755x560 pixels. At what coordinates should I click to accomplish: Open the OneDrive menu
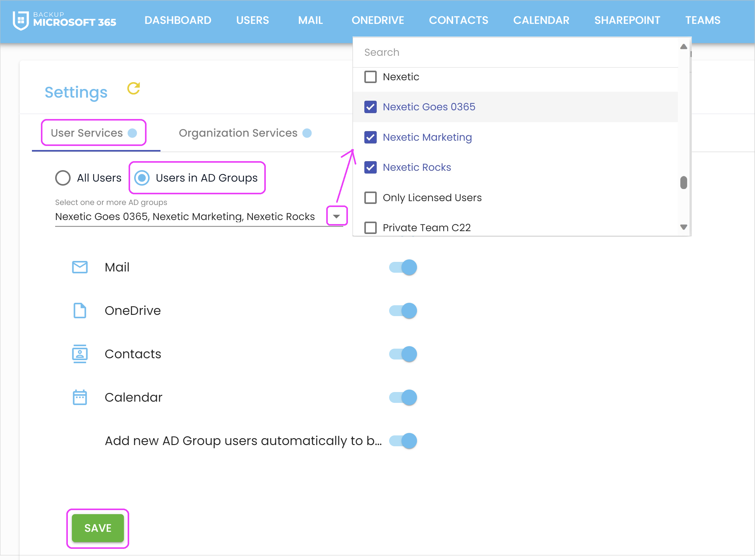tap(378, 20)
